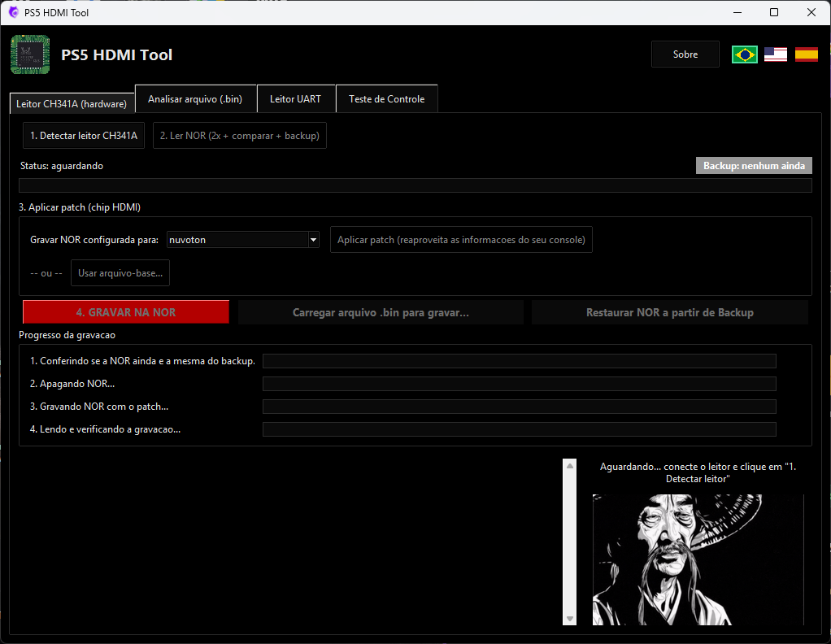831x644 pixels.
Task: Switch to Leitor CH341A (hardware) tab
Action: (x=72, y=104)
